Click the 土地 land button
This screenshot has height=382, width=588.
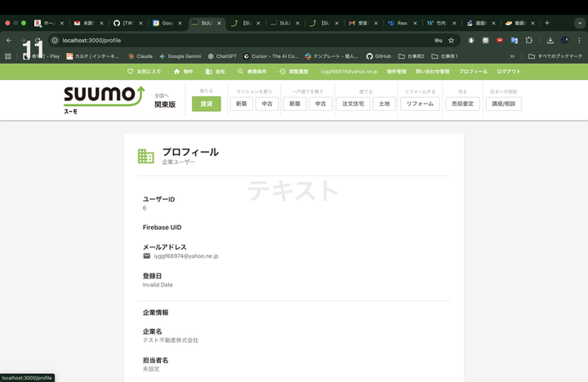tap(385, 104)
